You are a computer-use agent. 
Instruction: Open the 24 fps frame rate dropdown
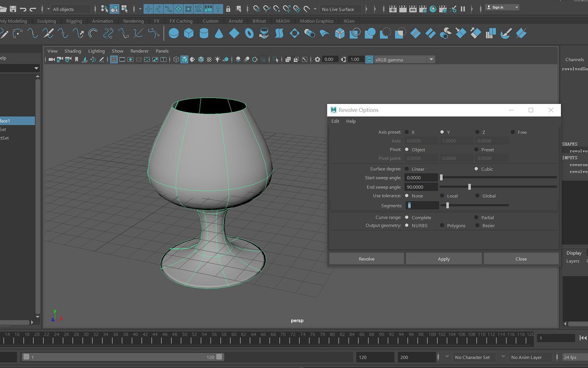coord(574,357)
